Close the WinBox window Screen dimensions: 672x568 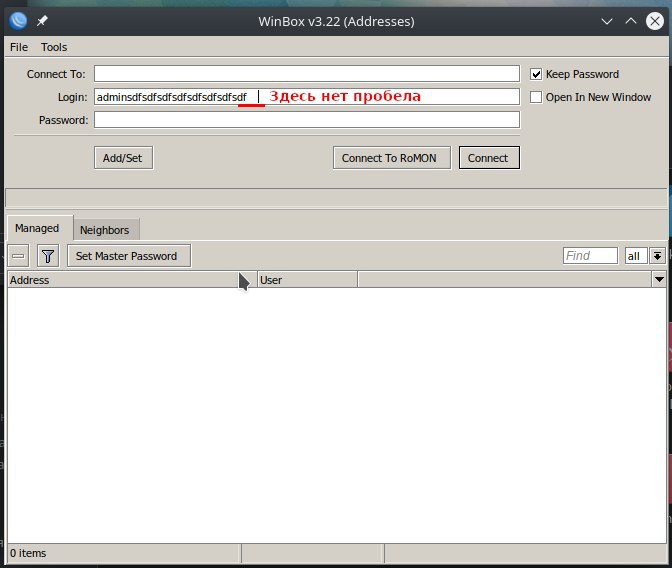tap(654, 21)
